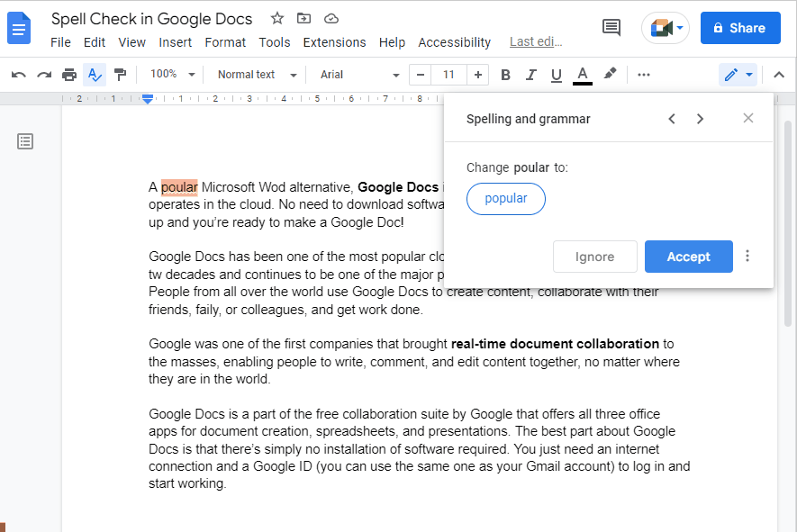
Task: Open the Tools menu
Action: [275, 42]
